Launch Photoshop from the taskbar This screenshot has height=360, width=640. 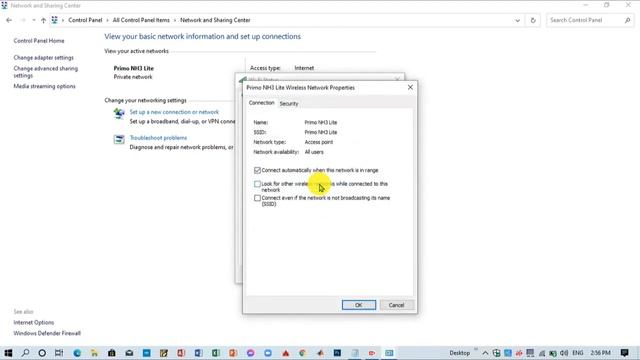[x=337, y=353]
